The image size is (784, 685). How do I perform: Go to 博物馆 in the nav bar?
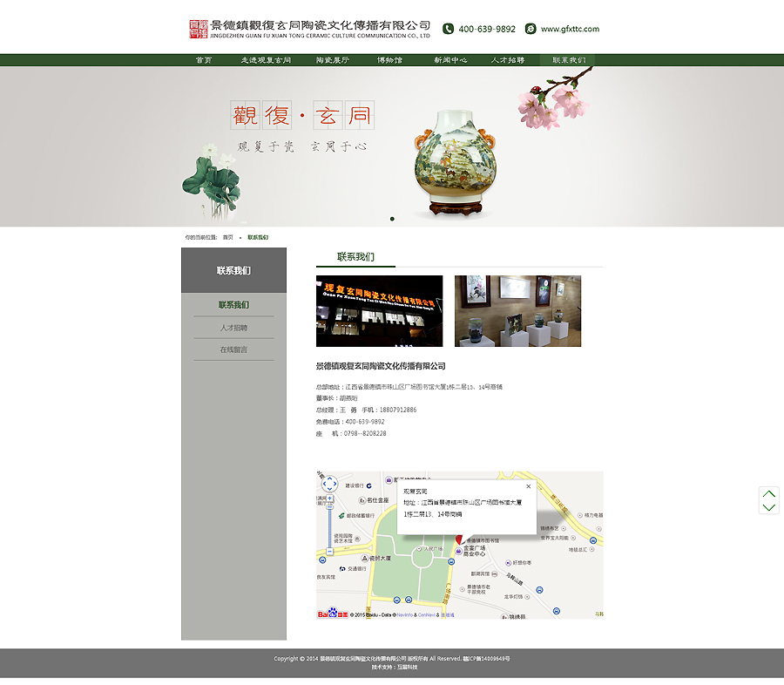[x=389, y=60]
